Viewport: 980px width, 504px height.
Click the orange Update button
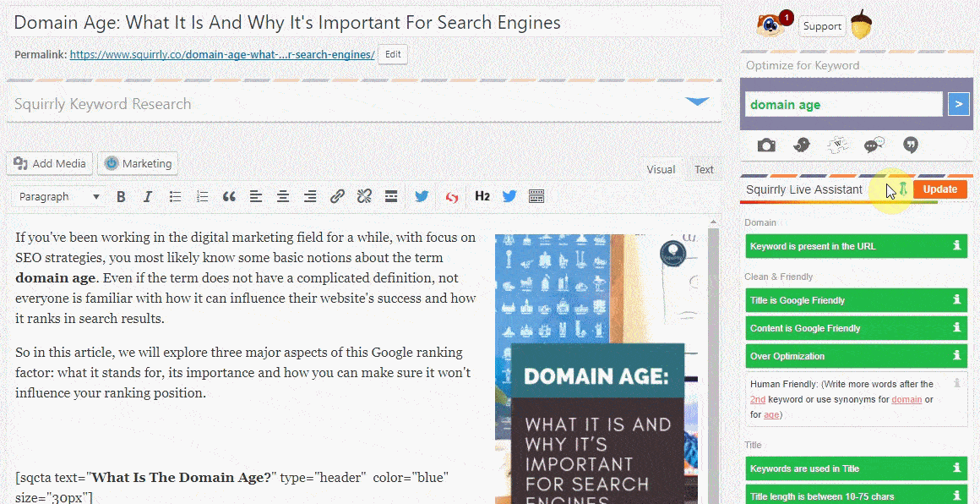pos(940,189)
